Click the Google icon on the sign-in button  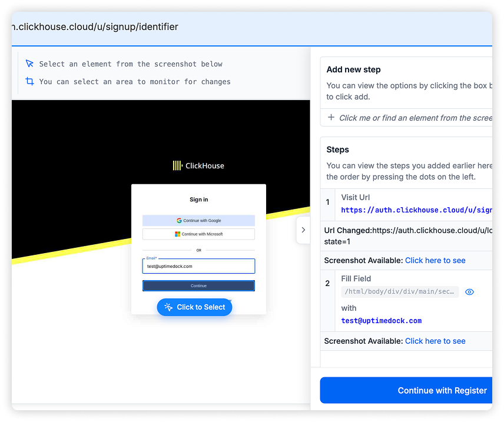(x=178, y=221)
